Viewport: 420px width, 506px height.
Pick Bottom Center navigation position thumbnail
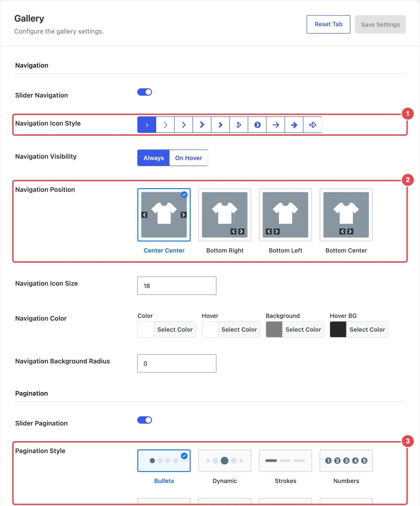[346, 215]
